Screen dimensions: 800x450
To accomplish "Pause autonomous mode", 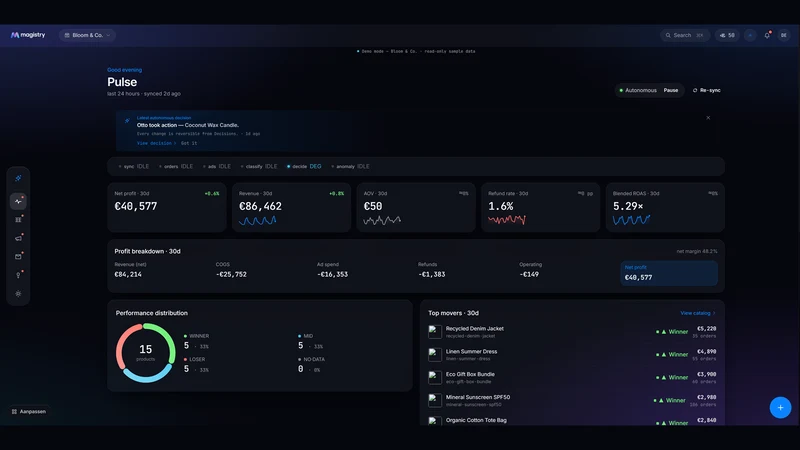I will 670,90.
